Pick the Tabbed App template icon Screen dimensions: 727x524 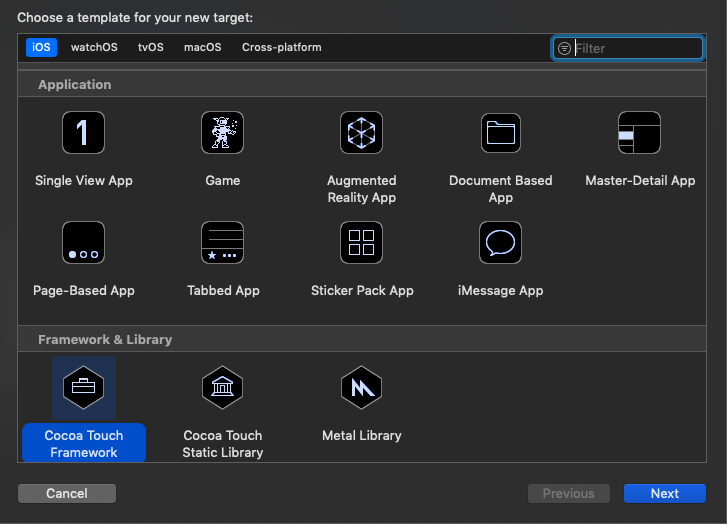click(x=223, y=243)
